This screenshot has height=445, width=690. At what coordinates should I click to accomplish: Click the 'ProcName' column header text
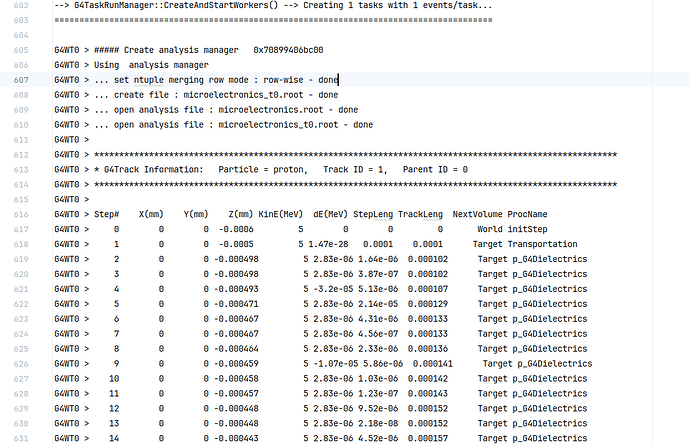(x=527, y=215)
